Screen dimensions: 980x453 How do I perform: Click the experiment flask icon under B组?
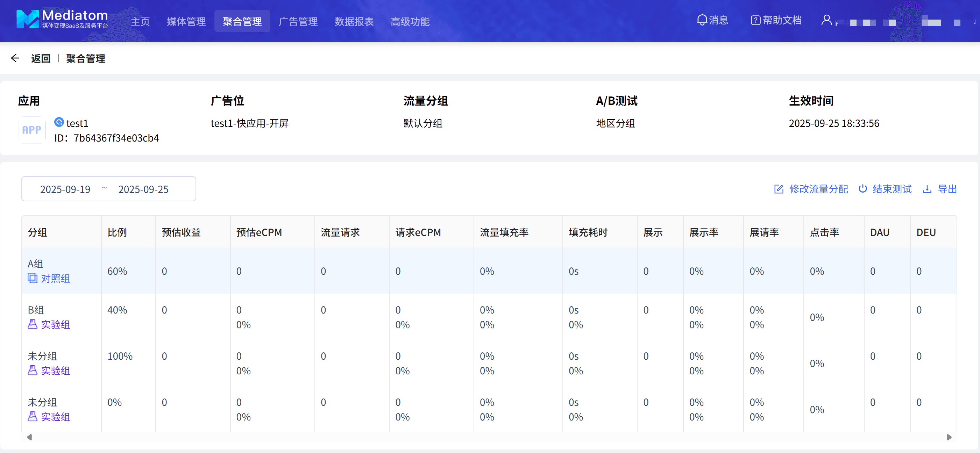(x=32, y=324)
